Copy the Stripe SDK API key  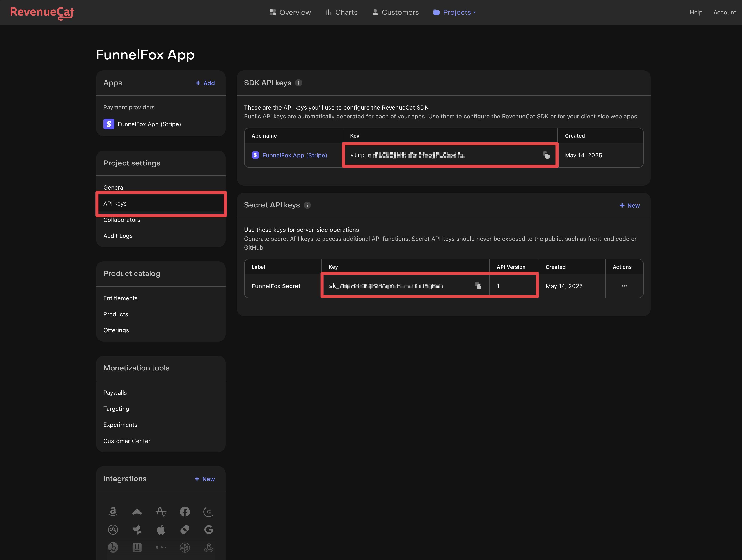point(546,155)
